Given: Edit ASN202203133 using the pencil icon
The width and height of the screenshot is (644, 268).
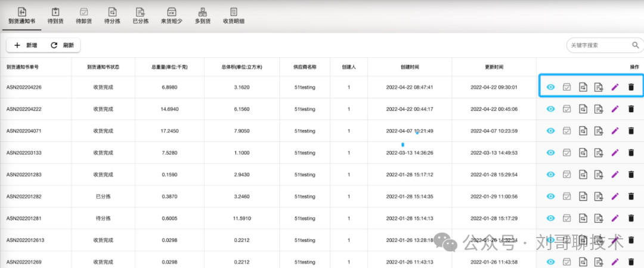Looking at the screenshot, I should coord(615,152).
